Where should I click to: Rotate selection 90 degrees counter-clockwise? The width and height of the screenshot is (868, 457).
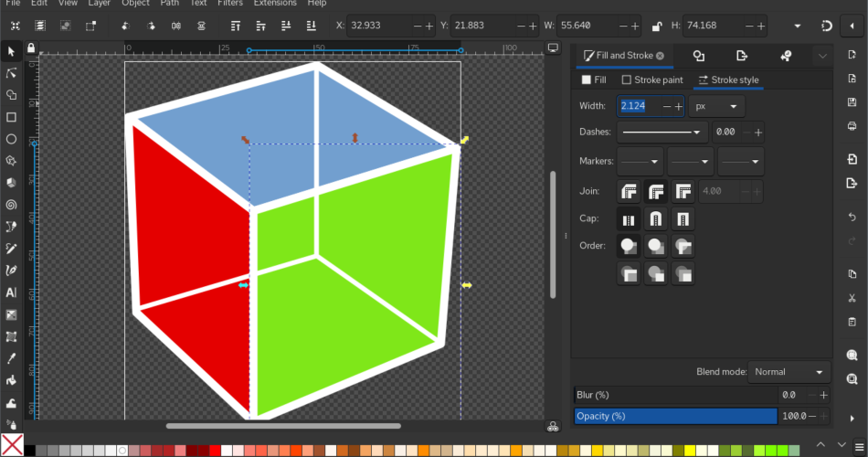tap(126, 26)
